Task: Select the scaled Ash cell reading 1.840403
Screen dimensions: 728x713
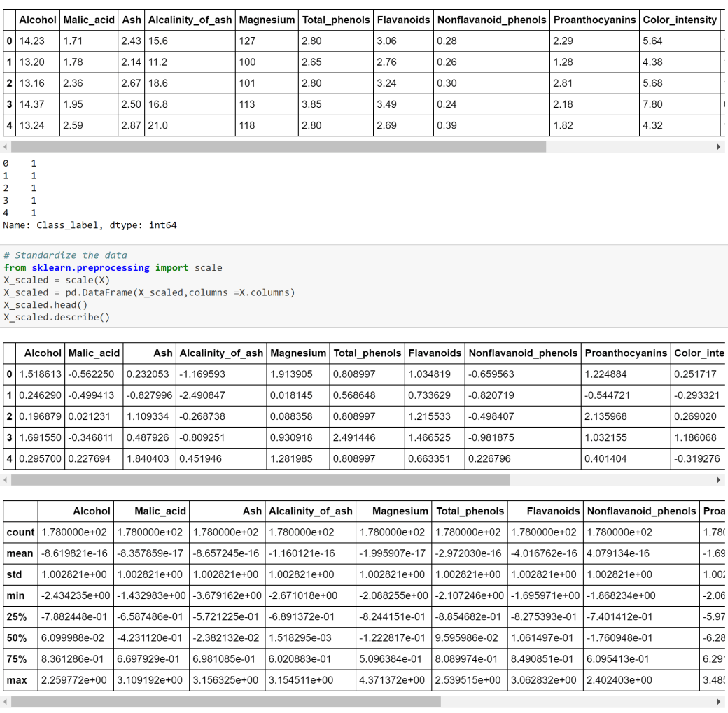Action: pyautogui.click(x=150, y=458)
